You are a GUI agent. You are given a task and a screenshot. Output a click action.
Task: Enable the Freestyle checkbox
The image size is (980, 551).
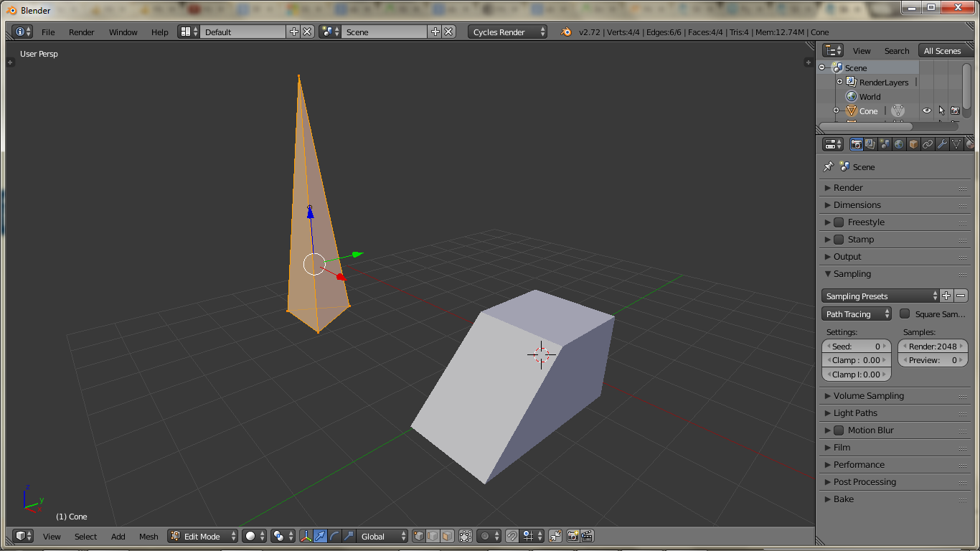click(838, 222)
